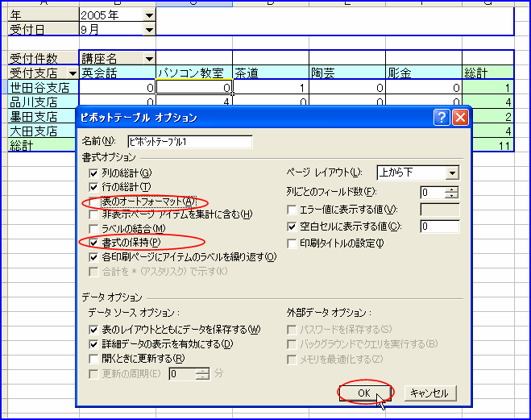The height and width of the screenshot is (420, 531).
Task: Click the dialog help question mark button
Action: tap(442, 118)
